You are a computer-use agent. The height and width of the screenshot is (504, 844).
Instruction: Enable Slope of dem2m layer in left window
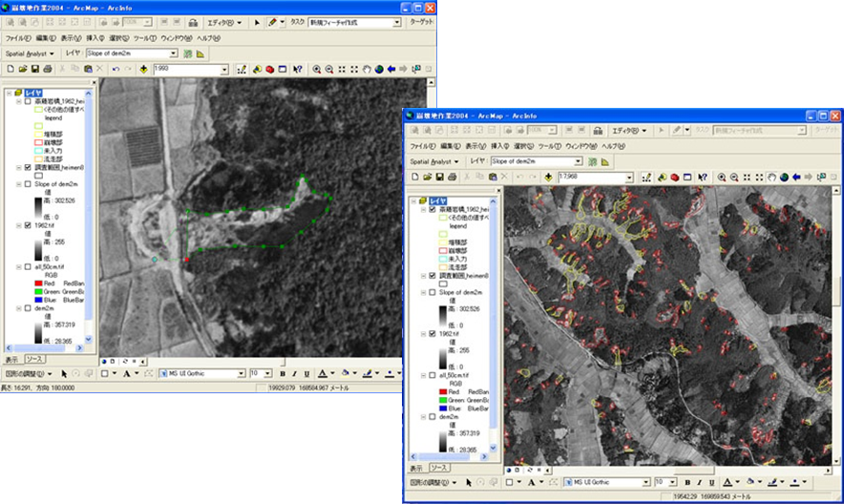pyautogui.click(x=28, y=184)
